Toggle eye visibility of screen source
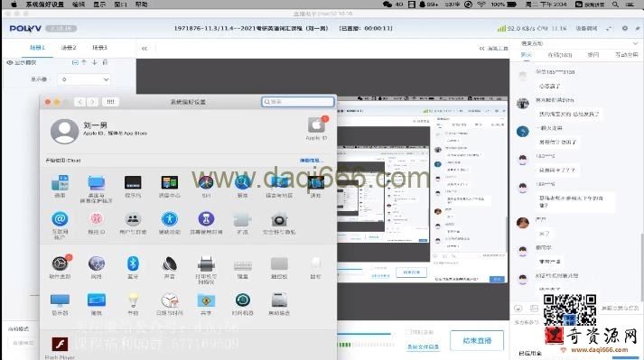This screenshot has height=360, width=644. (9, 62)
